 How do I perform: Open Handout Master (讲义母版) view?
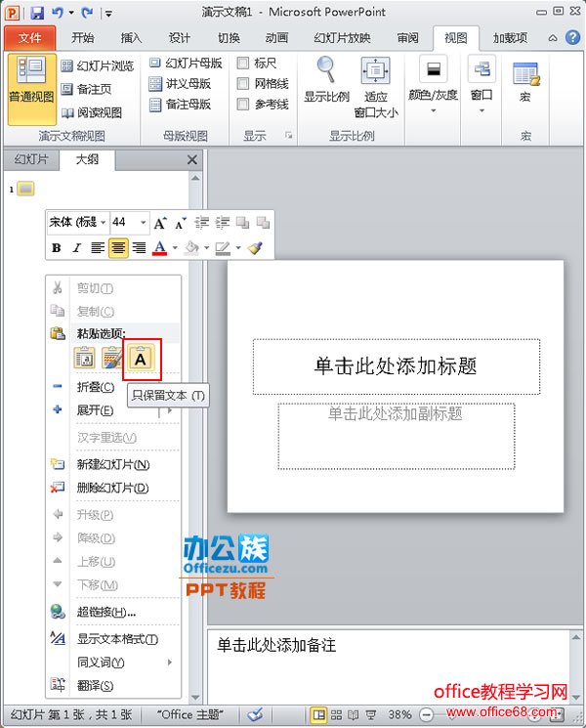pos(180,84)
